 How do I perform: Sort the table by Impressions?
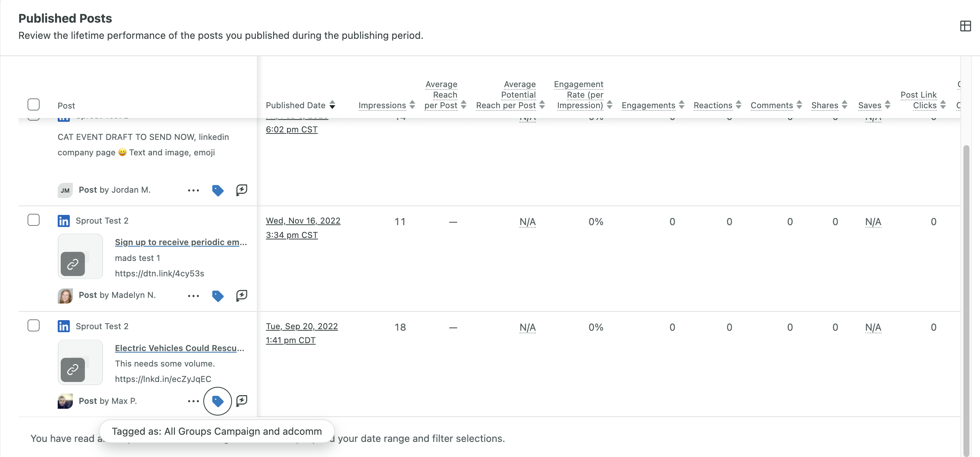412,105
